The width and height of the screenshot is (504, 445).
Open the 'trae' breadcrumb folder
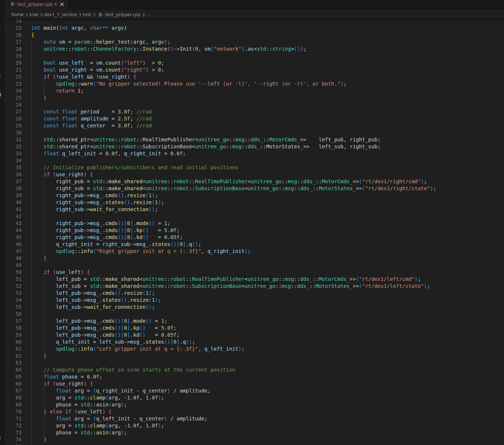(34, 15)
